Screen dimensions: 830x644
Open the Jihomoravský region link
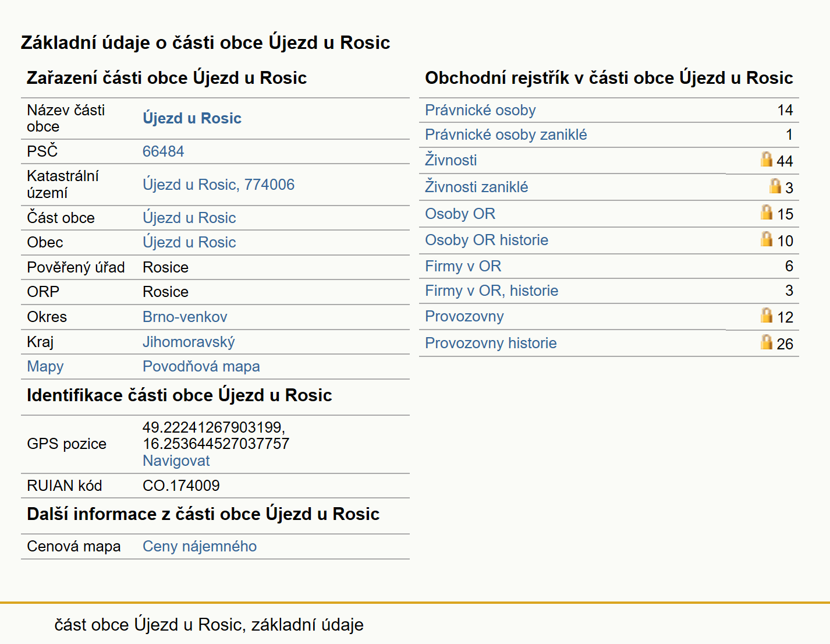point(189,342)
